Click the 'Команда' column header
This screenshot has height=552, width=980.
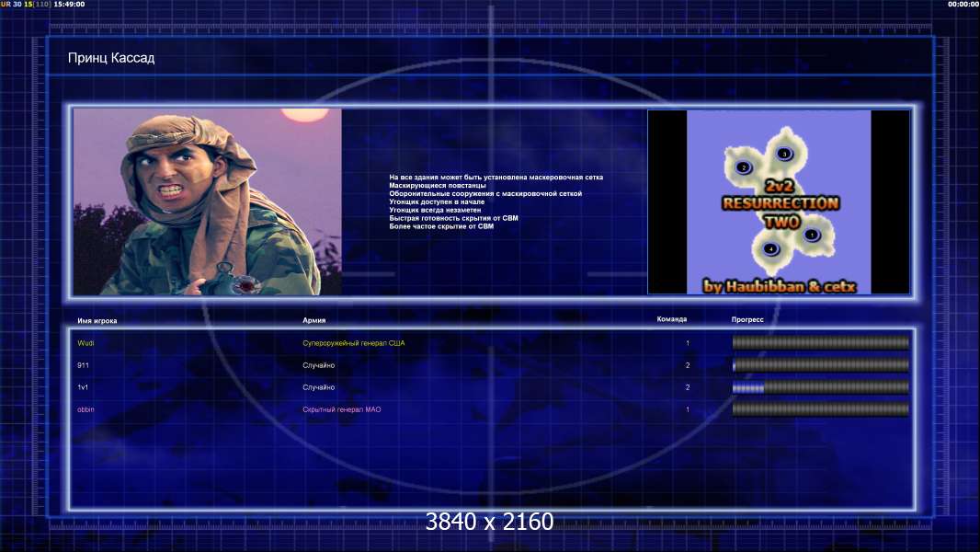pyautogui.click(x=672, y=319)
